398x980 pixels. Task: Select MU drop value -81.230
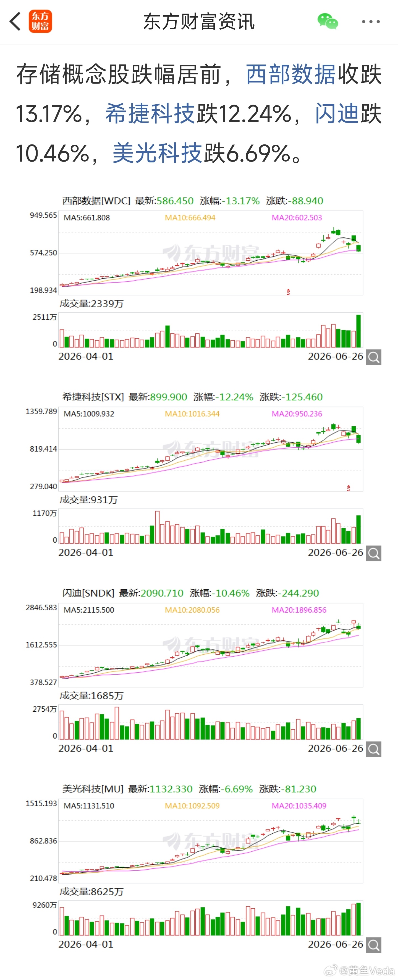point(299,789)
